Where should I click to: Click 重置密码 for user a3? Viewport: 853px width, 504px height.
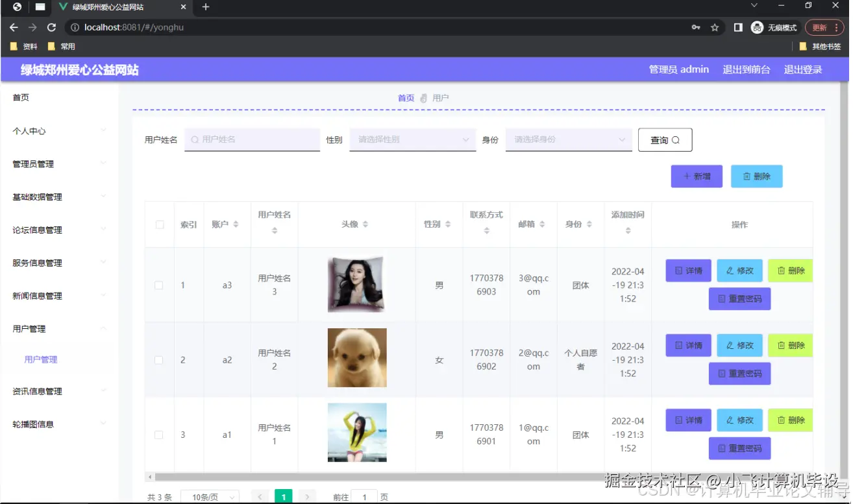pos(739,299)
